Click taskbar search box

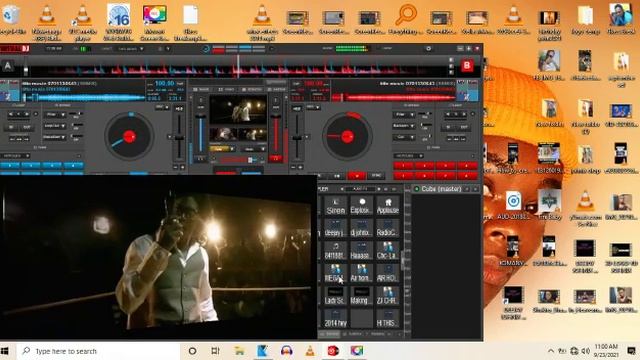(98, 351)
